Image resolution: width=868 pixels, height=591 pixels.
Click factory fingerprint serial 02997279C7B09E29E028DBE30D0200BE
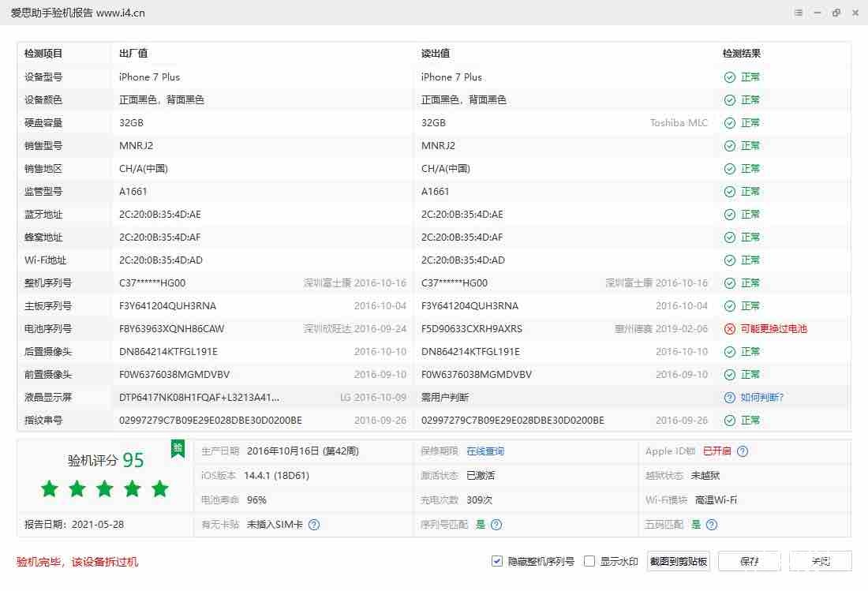click(211, 421)
